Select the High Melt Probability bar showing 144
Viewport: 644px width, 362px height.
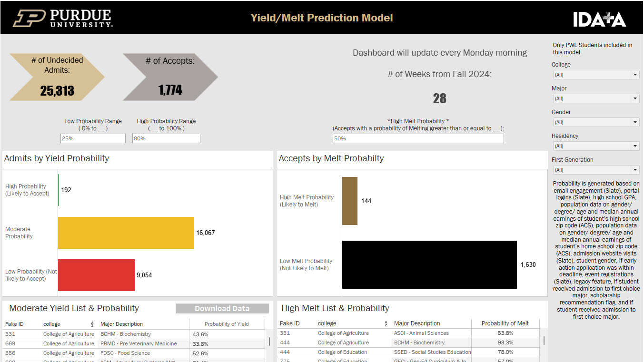click(x=350, y=201)
